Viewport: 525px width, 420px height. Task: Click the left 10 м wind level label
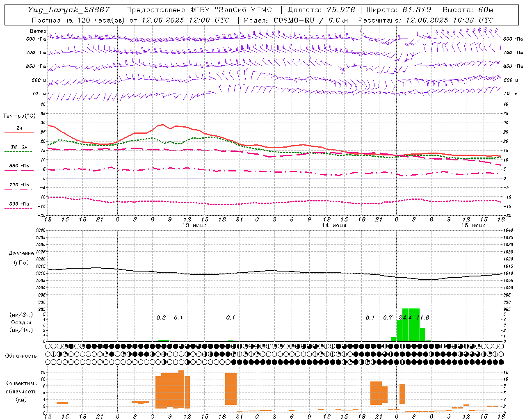(39, 94)
